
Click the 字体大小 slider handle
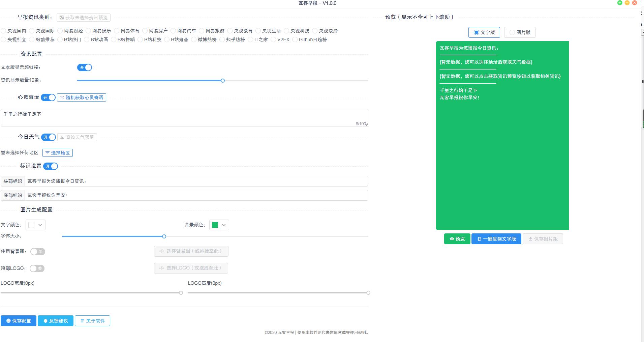(x=164, y=236)
